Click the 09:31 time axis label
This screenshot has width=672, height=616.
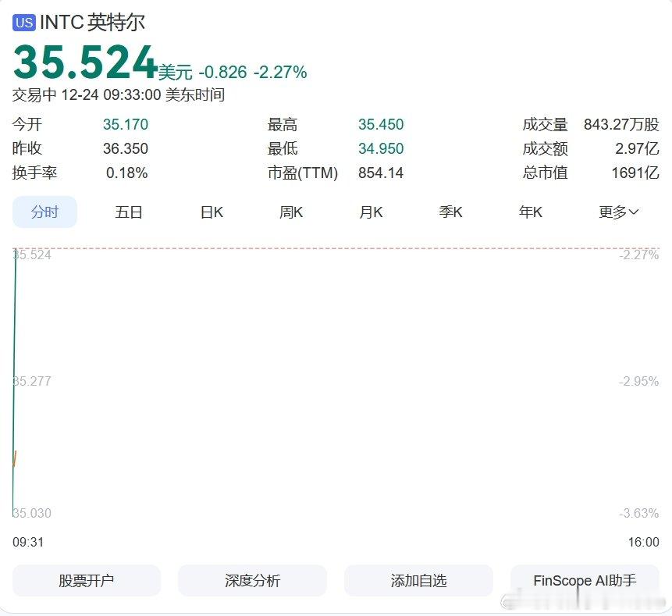tap(28, 542)
